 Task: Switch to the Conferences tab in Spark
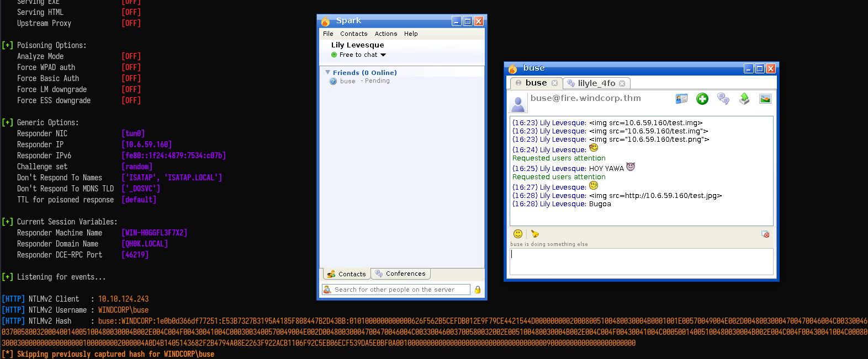pyautogui.click(x=400, y=274)
